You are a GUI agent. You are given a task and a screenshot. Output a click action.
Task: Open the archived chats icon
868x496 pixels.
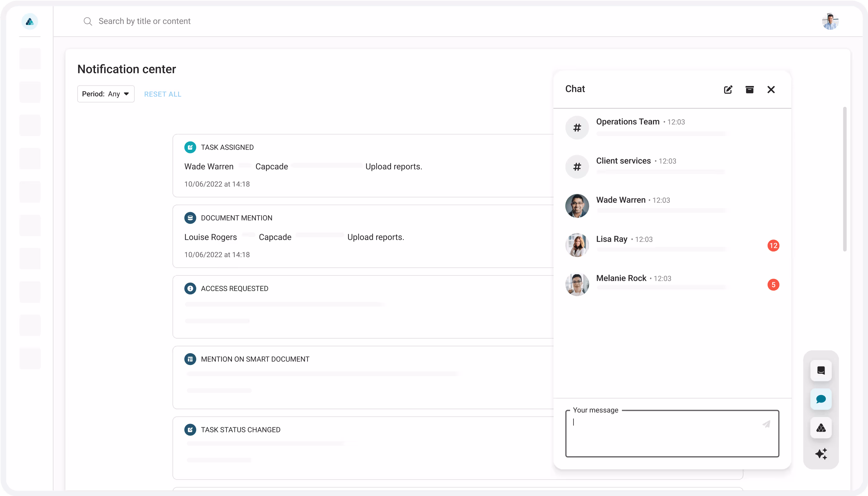749,89
